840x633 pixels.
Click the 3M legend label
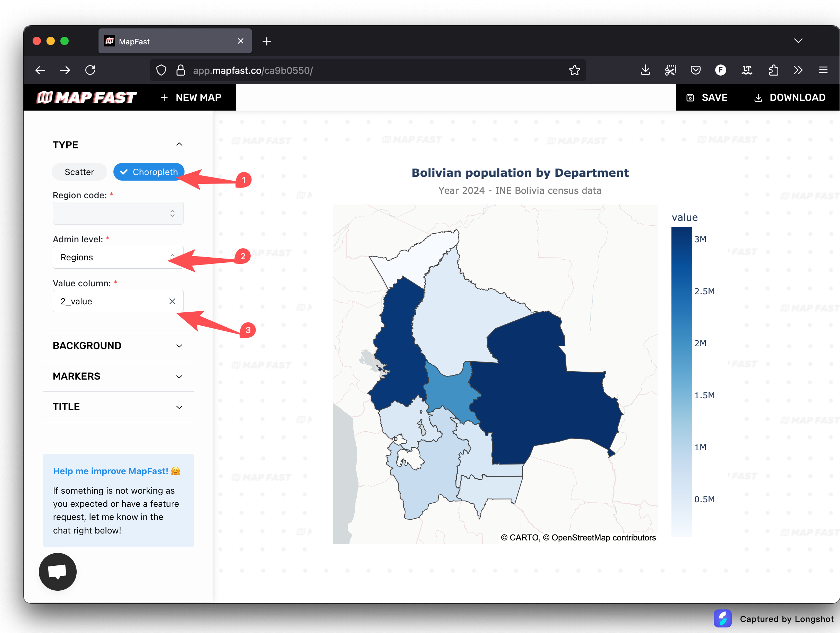(701, 240)
